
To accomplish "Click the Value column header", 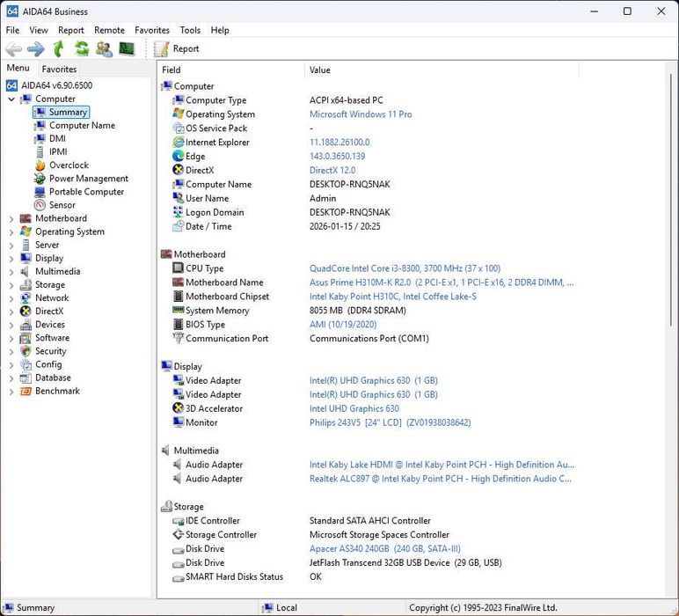I will tap(442, 70).
